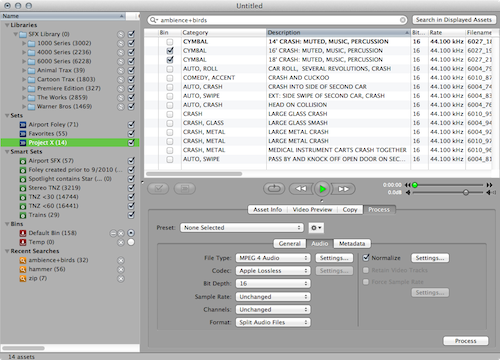
Task: Click Search in Displayed Assets button
Action: (454, 20)
